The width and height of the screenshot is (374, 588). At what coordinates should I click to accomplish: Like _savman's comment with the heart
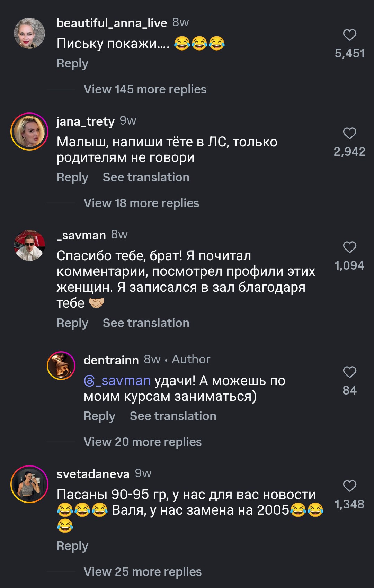[x=349, y=247]
